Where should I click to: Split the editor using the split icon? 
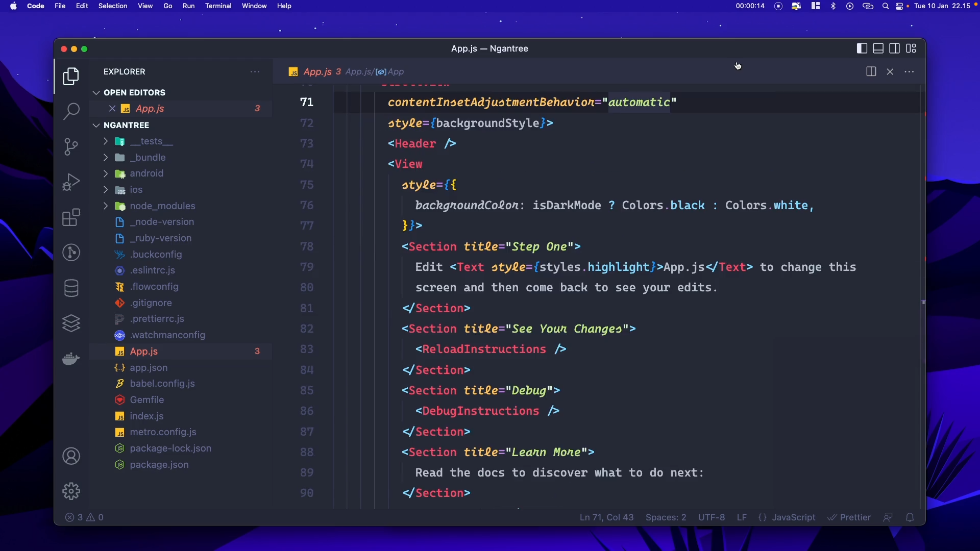871,71
